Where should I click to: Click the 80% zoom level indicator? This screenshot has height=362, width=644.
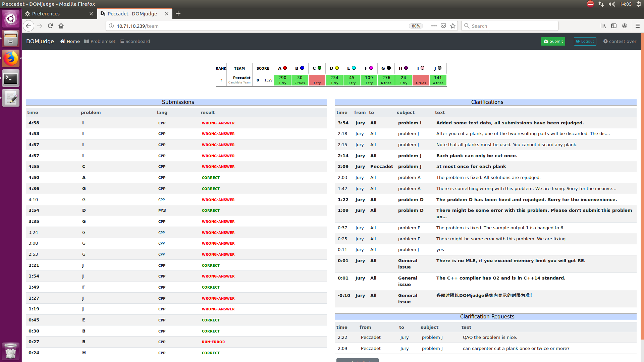[416, 26]
